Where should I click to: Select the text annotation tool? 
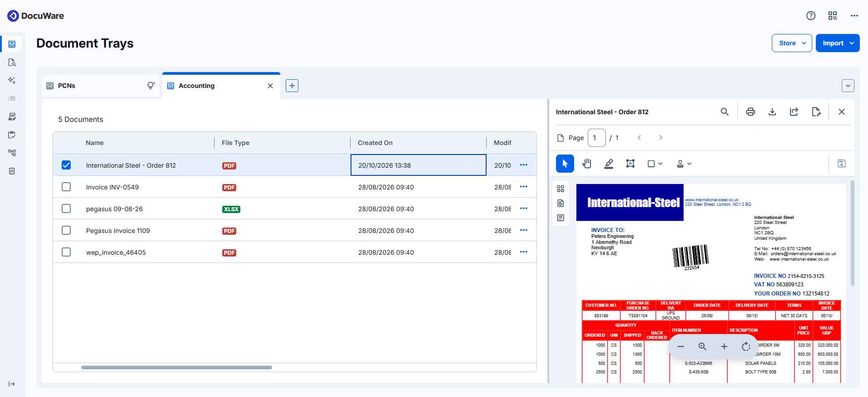tap(630, 164)
